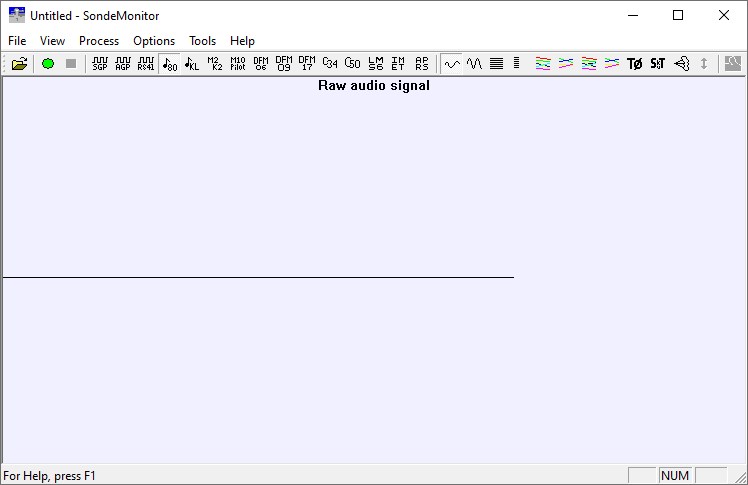The width and height of the screenshot is (748, 485).
Task: Show the wide horizontal lines view
Action: (497, 63)
